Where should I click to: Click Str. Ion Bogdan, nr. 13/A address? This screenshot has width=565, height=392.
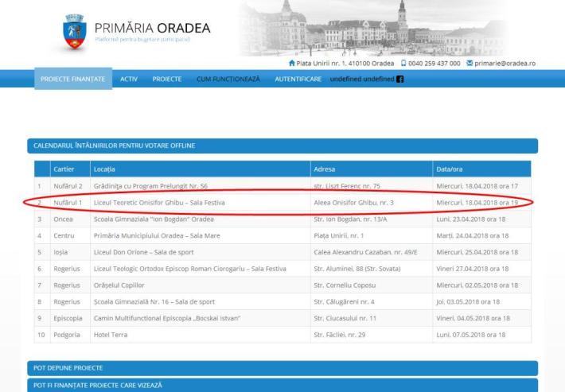[350, 219]
